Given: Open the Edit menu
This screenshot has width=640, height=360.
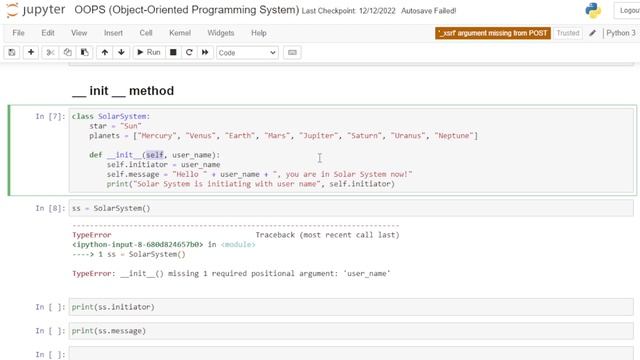Looking at the screenshot, I should click(x=48, y=33).
